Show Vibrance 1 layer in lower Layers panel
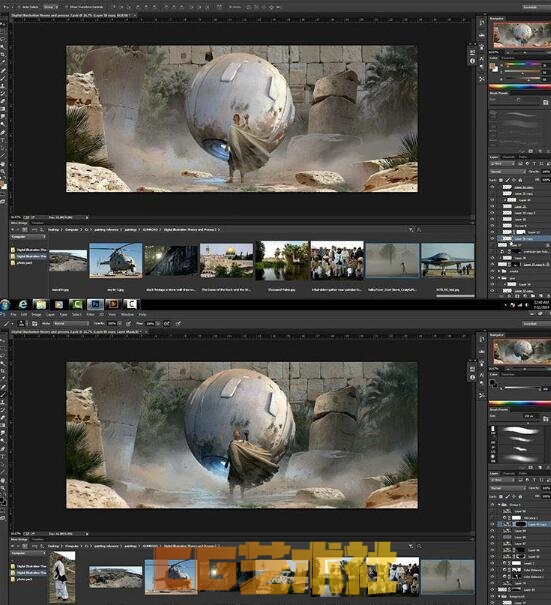Image resolution: width=551 pixels, height=605 pixels. [x=492, y=518]
